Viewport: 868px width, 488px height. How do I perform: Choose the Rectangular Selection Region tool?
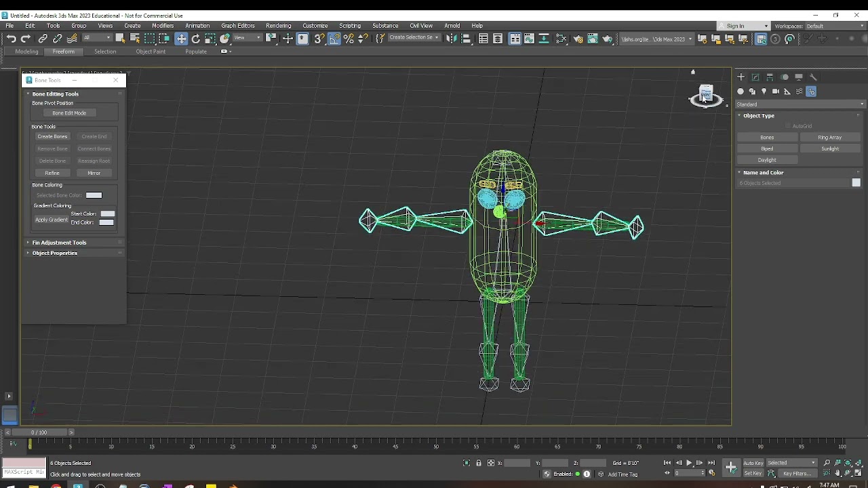coord(149,39)
